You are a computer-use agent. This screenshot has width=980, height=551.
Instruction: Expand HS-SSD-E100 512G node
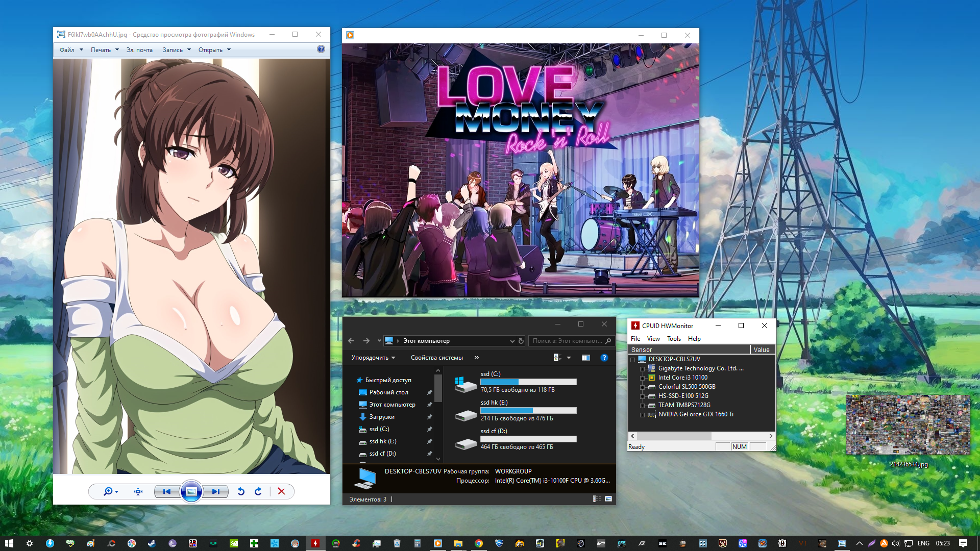tap(642, 396)
